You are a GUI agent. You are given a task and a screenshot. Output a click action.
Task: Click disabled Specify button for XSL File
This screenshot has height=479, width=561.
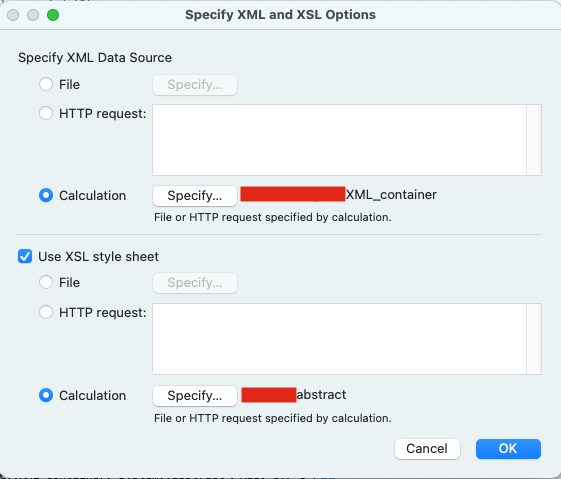(x=195, y=283)
